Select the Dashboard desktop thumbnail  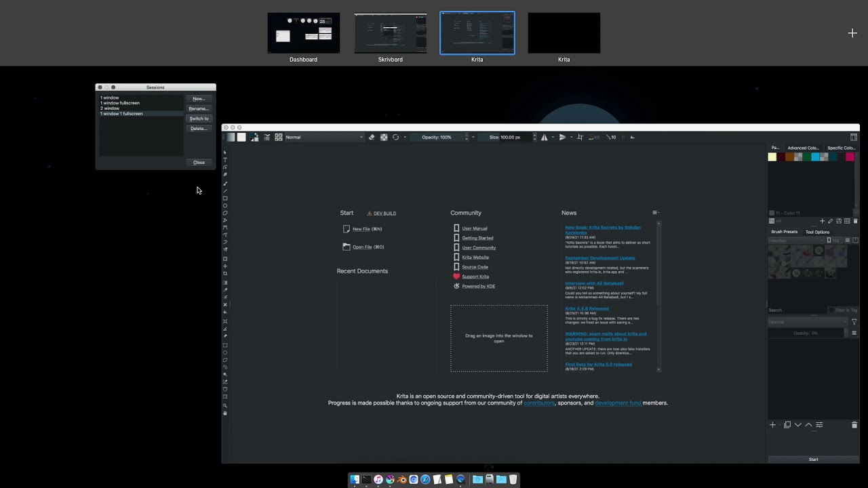(303, 33)
